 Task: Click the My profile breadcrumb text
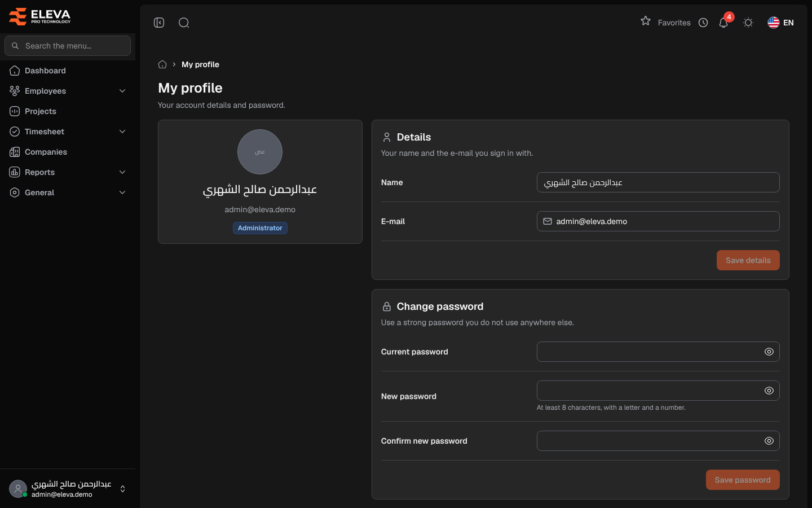pos(200,64)
